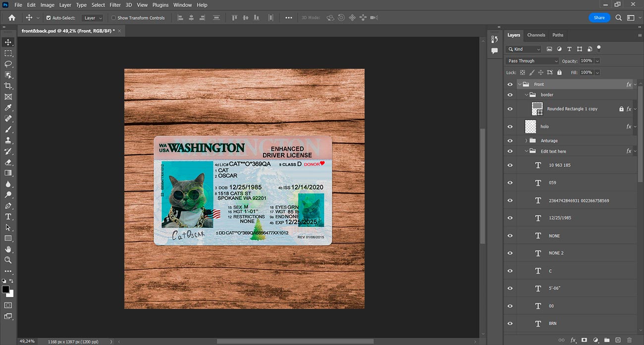Click the Hand tool
The width and height of the screenshot is (644, 345).
8,249
